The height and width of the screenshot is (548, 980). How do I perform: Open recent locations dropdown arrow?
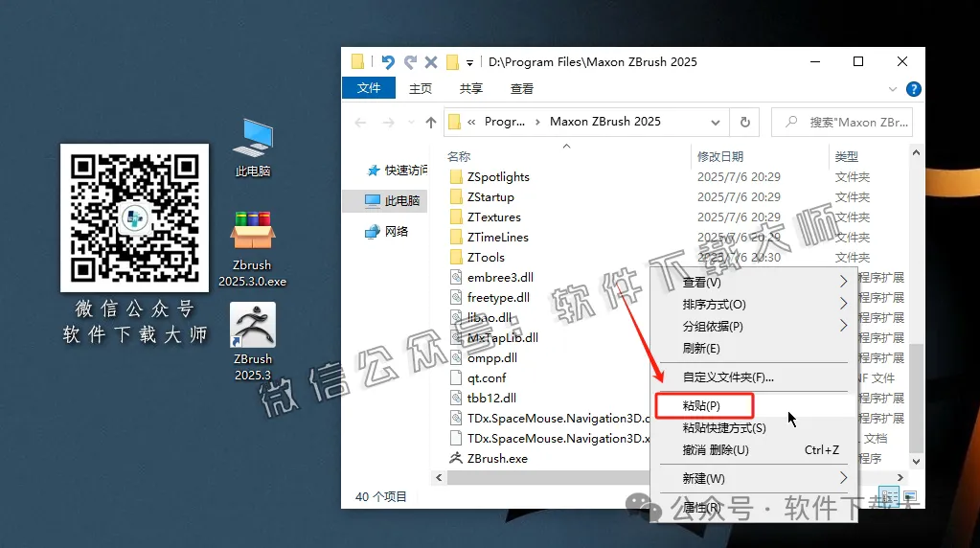point(411,123)
